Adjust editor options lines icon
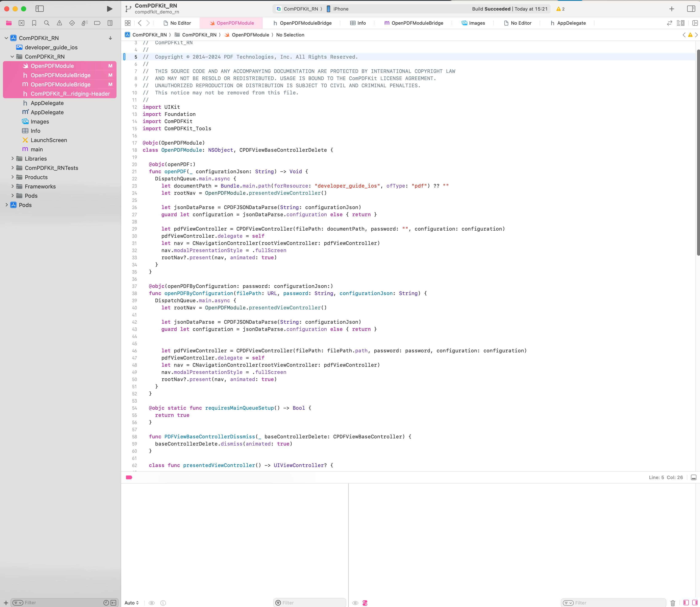The height and width of the screenshot is (607, 700). 680,23
